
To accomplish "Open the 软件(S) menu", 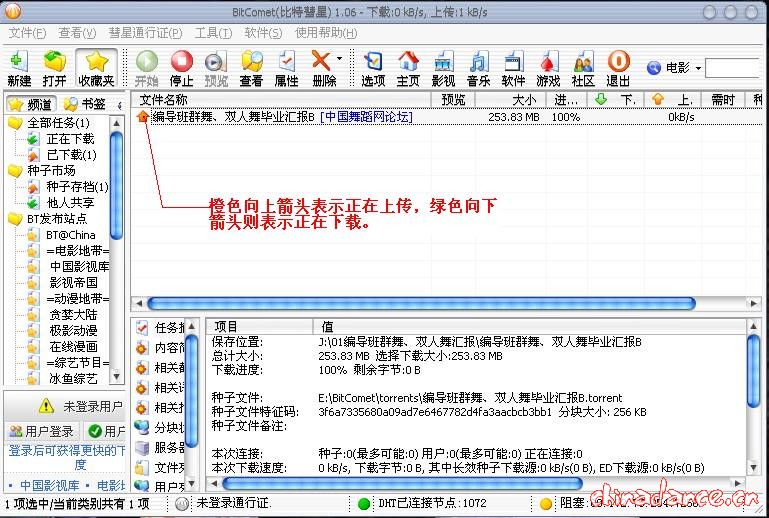I will tap(263, 33).
